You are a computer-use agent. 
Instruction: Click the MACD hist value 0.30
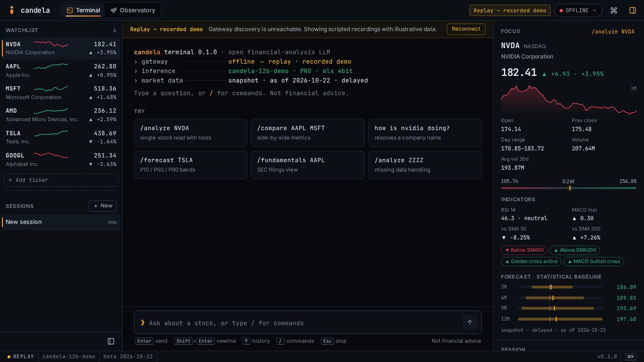[x=583, y=218]
